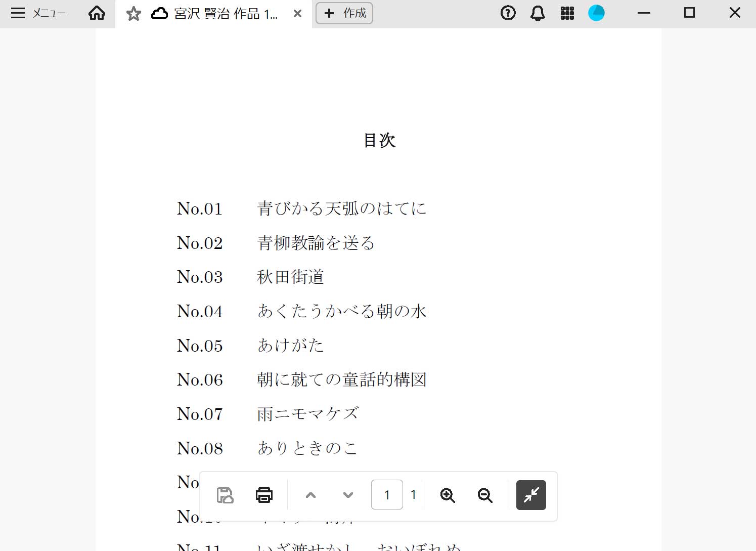Go to the next page with the down chevron
Viewport: 756px width, 551px height.
348,495
